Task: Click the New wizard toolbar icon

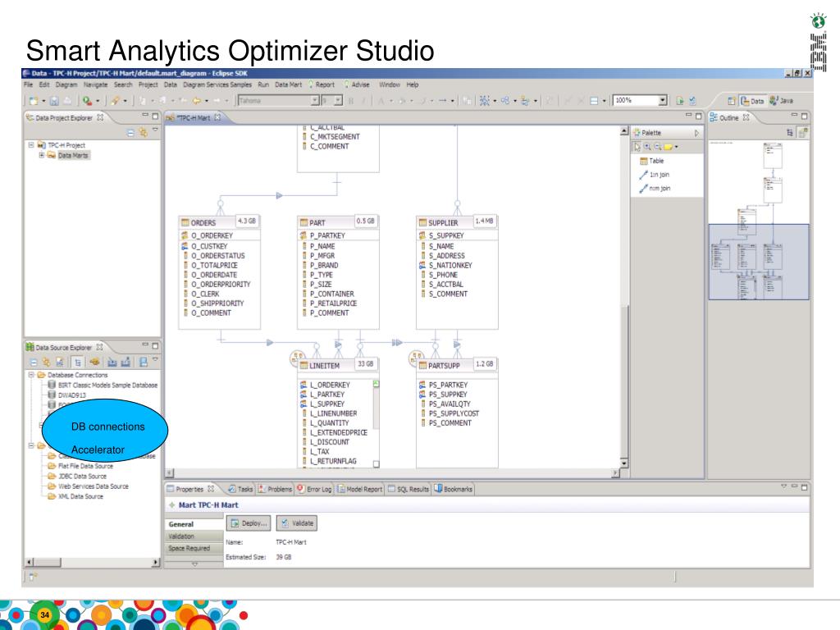Action: coord(34,101)
